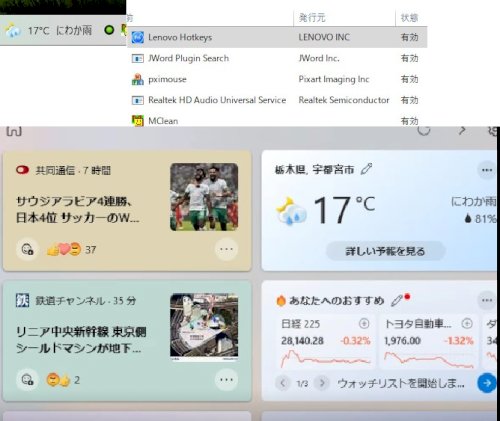This screenshot has height=421, width=500.
Task: Click the 鉄道チャンネル source logo
Action: coord(22,300)
